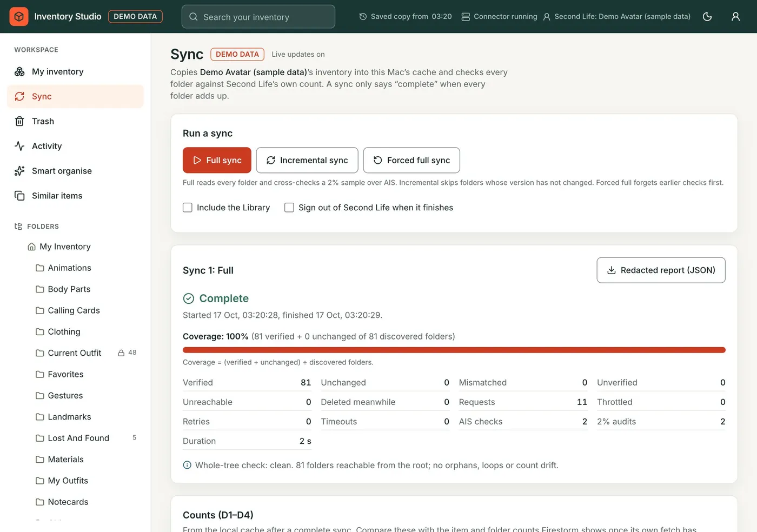The height and width of the screenshot is (532, 757).
Task: Click the Gestures folder icon
Action: click(x=40, y=395)
